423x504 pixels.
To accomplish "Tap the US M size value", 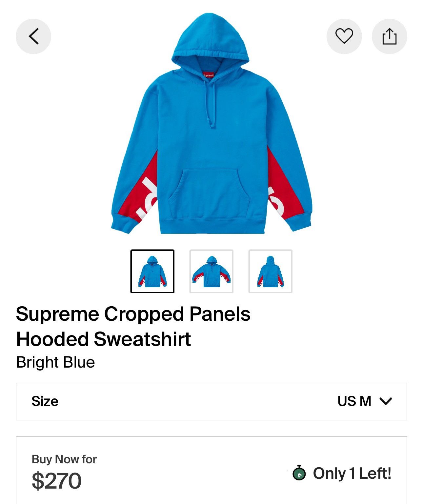I will point(354,401).
